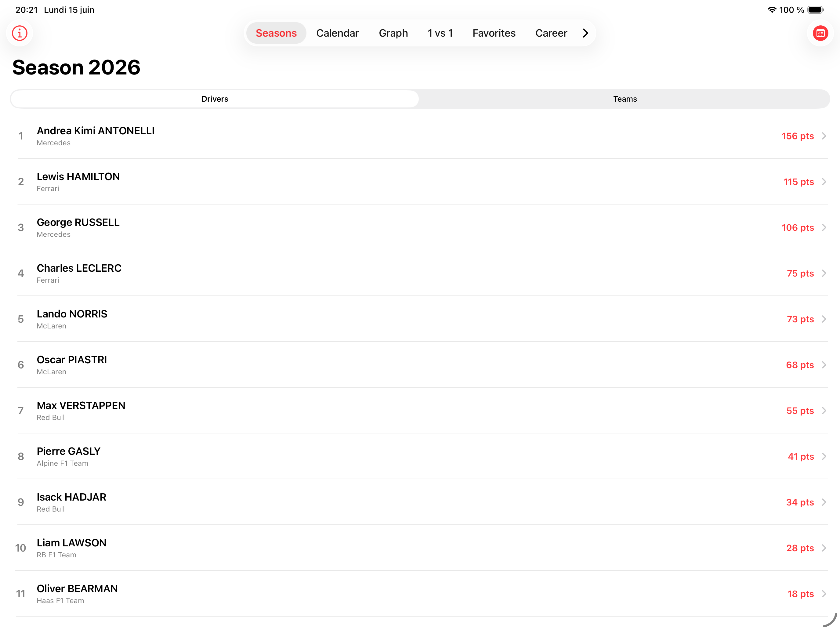The width and height of the screenshot is (840, 630).
Task: Select driver Lewis HAMILTON
Action: tap(78, 177)
